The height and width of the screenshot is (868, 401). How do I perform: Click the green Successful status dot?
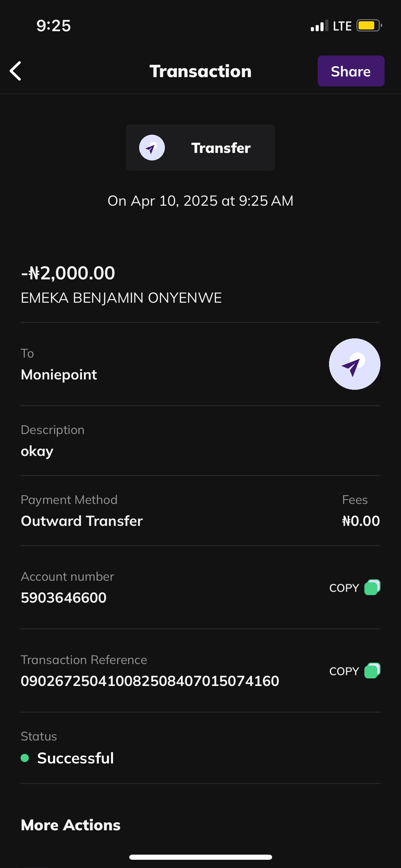(x=25, y=758)
